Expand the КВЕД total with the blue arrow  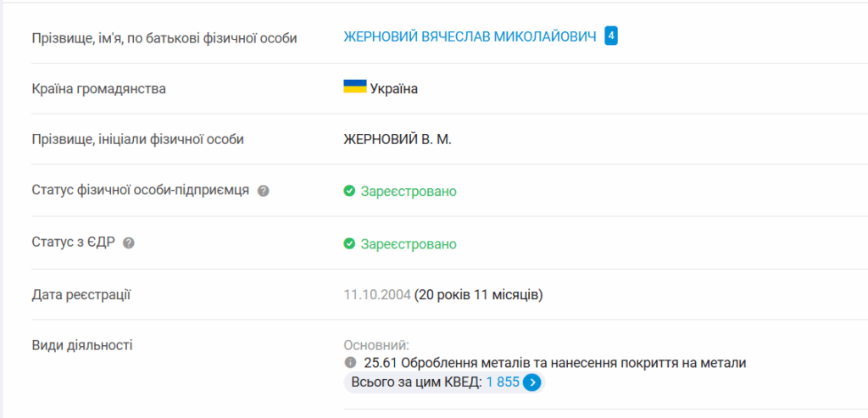[532, 382]
